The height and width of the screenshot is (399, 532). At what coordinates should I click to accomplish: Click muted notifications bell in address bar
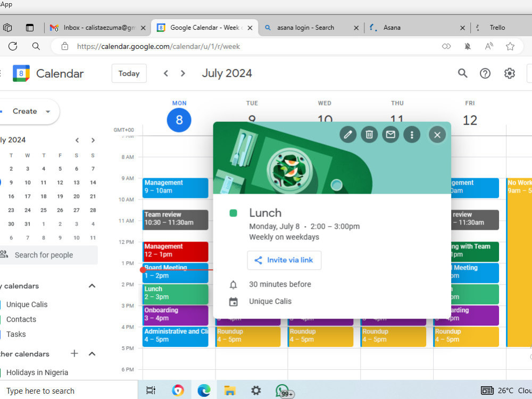468,46
